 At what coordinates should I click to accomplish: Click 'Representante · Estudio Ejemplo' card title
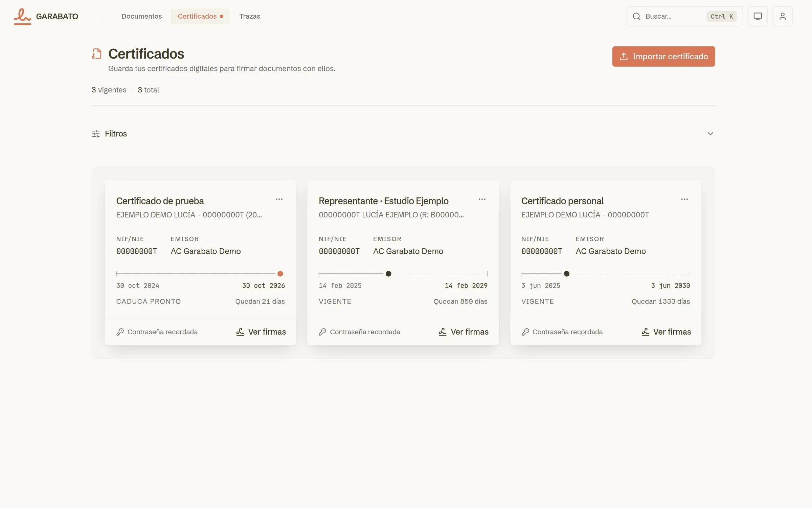383,201
